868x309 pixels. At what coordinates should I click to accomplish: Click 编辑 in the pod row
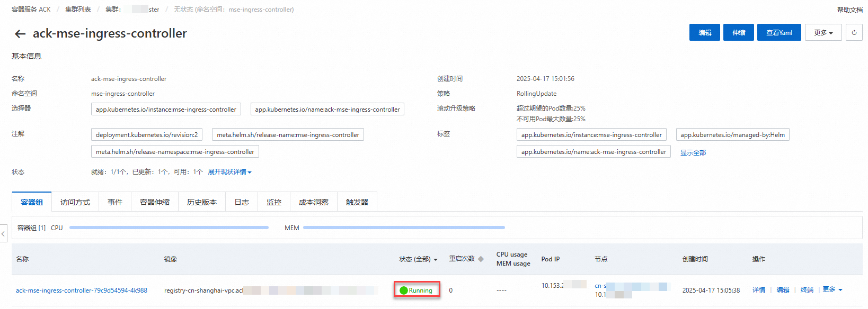tap(783, 290)
